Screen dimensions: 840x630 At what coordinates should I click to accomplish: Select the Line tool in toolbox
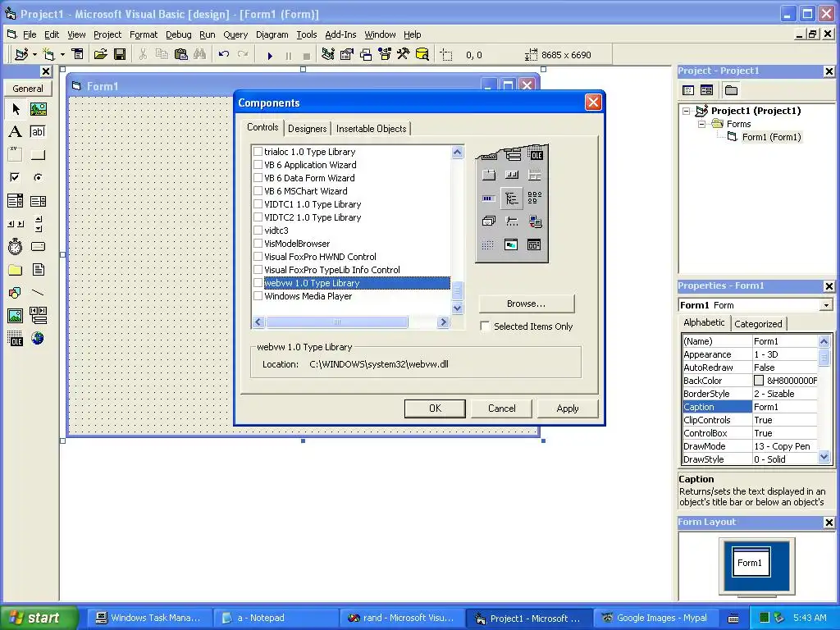[x=38, y=293]
